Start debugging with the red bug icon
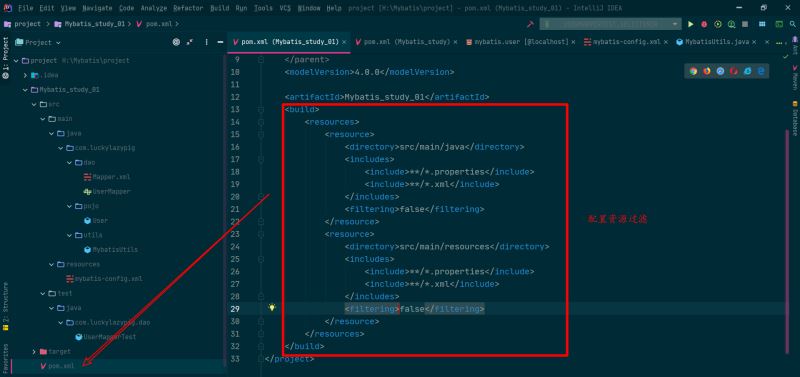The image size is (800, 377). pyautogui.click(x=704, y=24)
